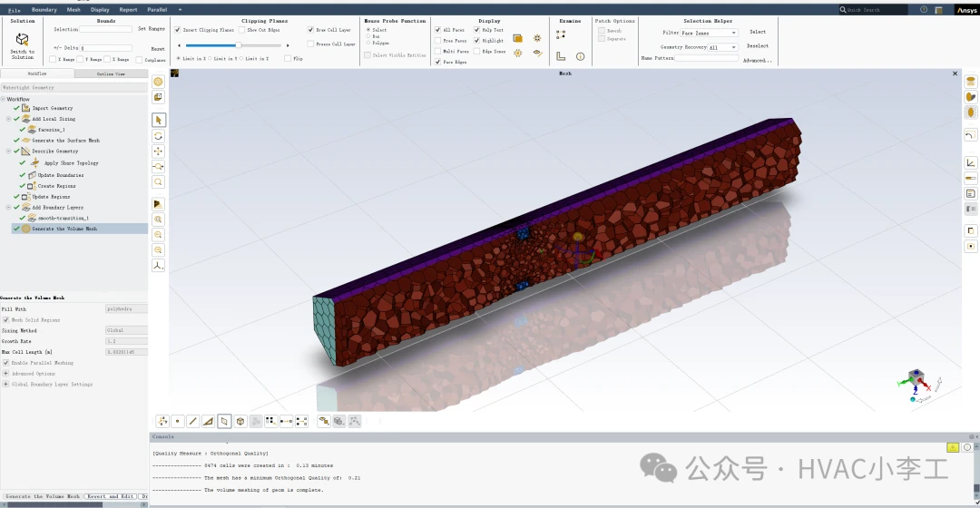Click the undo arrow icon on right toolbar
Viewport: 980px width, 508px height.
click(x=971, y=135)
